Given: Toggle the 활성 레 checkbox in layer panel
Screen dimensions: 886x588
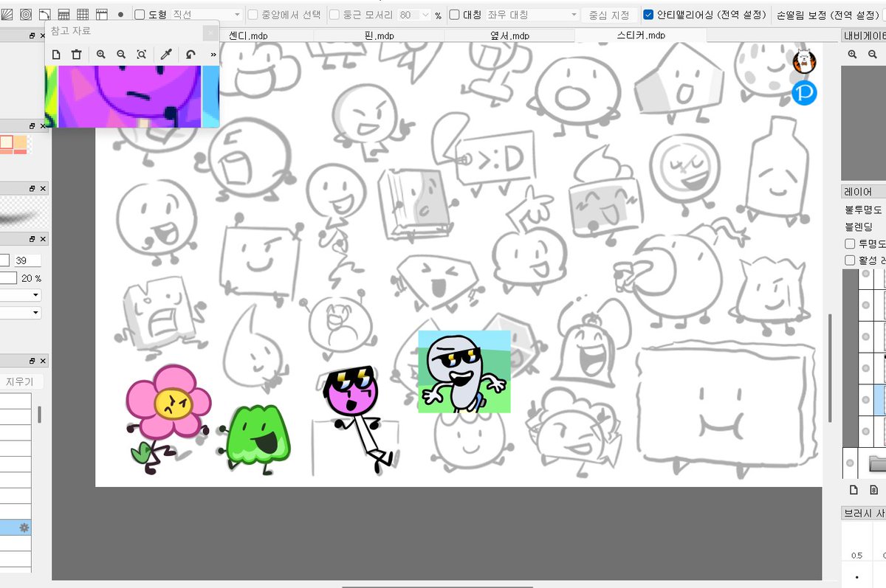Looking at the screenshot, I should pyautogui.click(x=850, y=260).
